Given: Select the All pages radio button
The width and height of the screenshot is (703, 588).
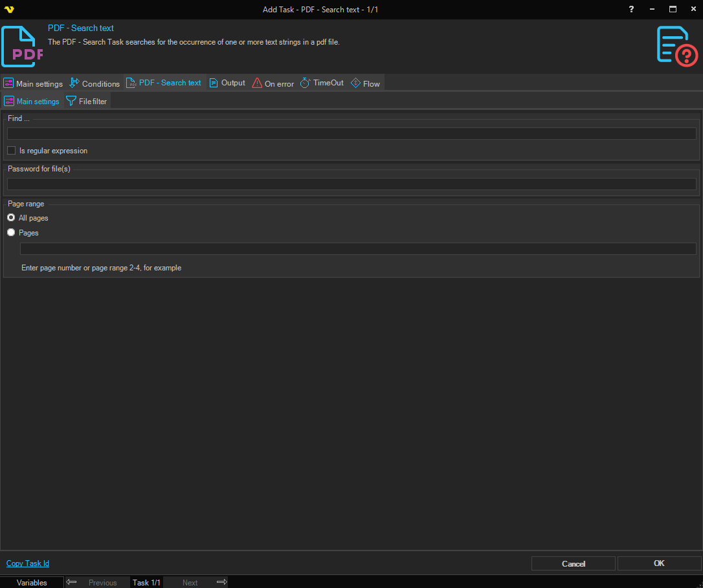Looking at the screenshot, I should point(11,218).
